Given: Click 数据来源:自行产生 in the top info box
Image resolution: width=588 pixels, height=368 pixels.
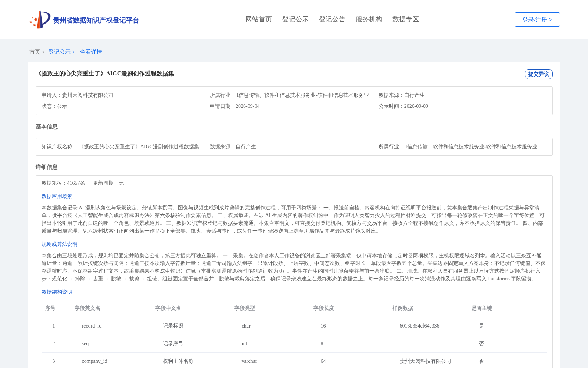Looking at the screenshot, I should coord(402,95).
